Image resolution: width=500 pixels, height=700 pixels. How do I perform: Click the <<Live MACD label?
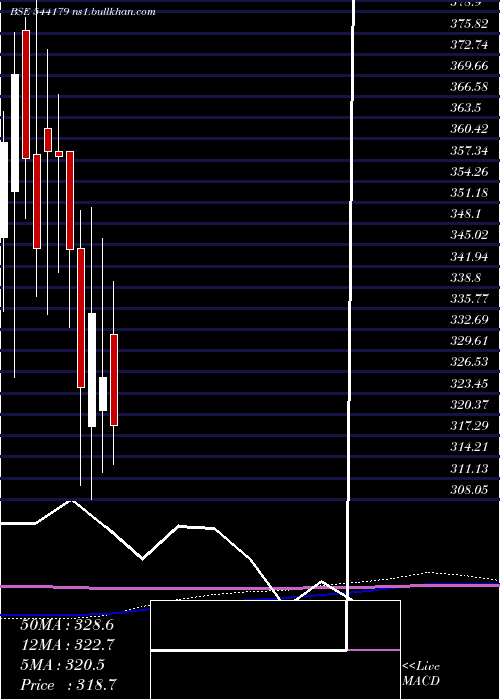coord(421,674)
